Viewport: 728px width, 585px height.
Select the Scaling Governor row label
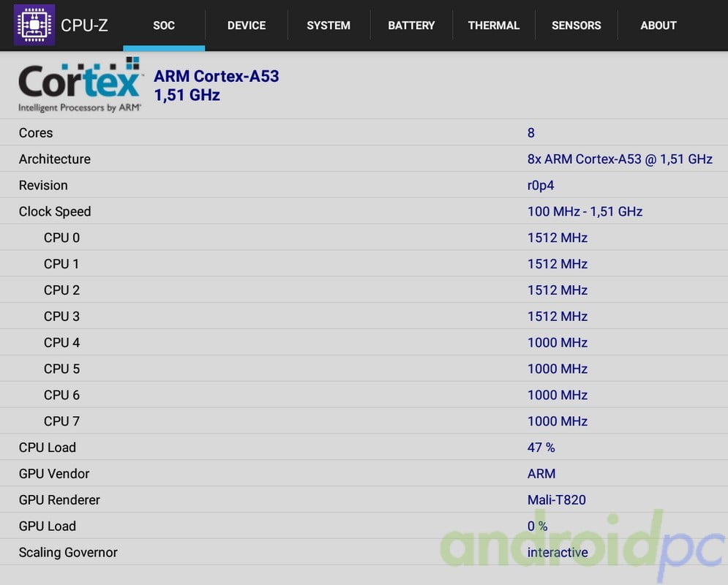(68, 552)
